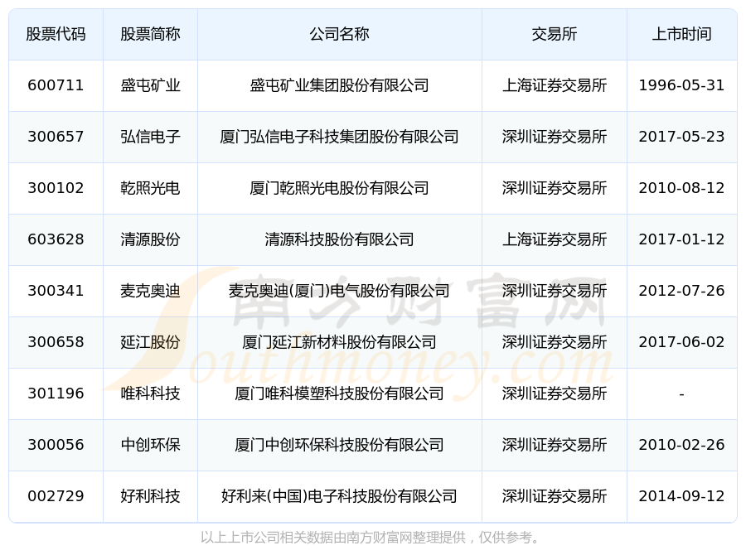Select stock code 603628
746x560 pixels.
click(56, 239)
